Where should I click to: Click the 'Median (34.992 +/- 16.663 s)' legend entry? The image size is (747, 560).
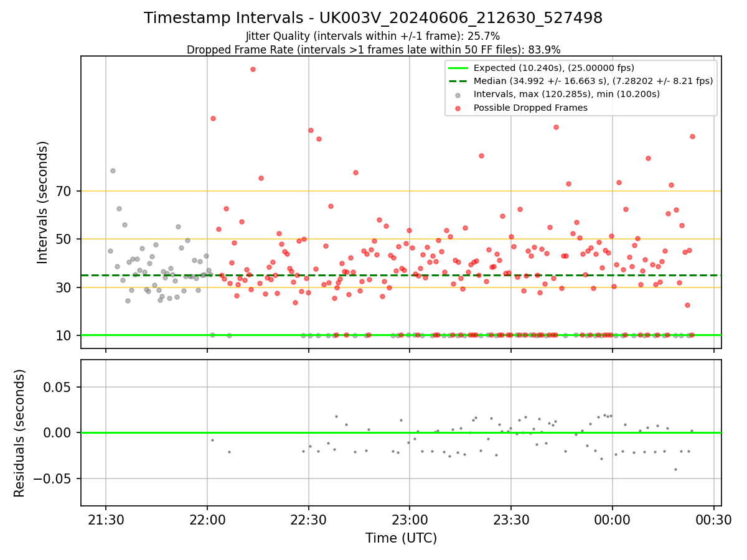(x=593, y=81)
